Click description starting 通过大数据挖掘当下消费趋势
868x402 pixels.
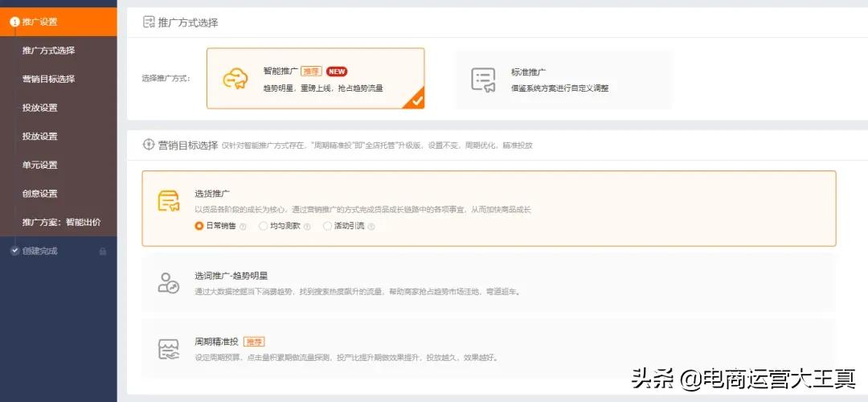click(x=358, y=291)
